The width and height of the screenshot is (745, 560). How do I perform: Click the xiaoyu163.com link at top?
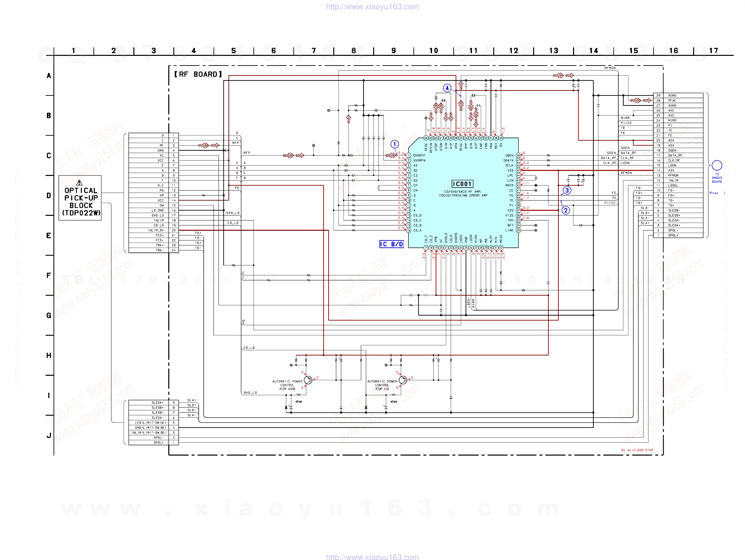pyautogui.click(x=372, y=7)
